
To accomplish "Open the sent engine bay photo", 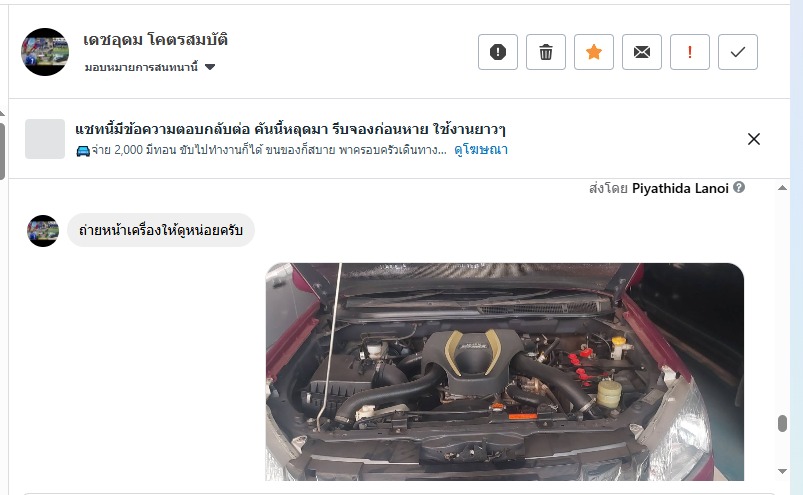I will pos(504,372).
